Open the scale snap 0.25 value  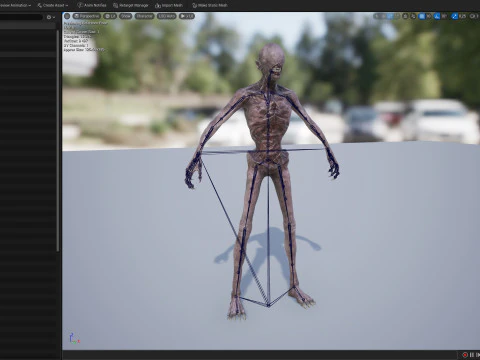[463, 16]
